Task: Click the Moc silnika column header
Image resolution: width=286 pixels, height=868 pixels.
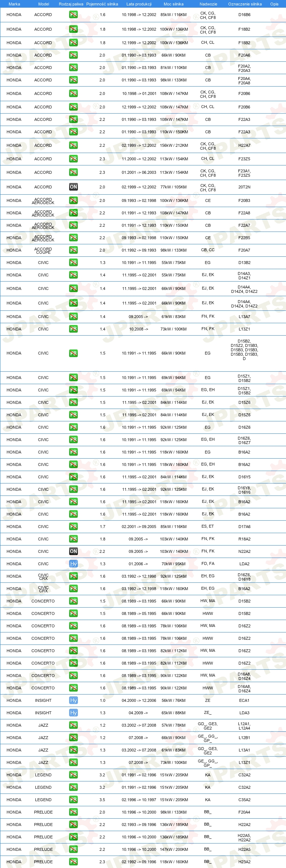Action: (174, 4)
